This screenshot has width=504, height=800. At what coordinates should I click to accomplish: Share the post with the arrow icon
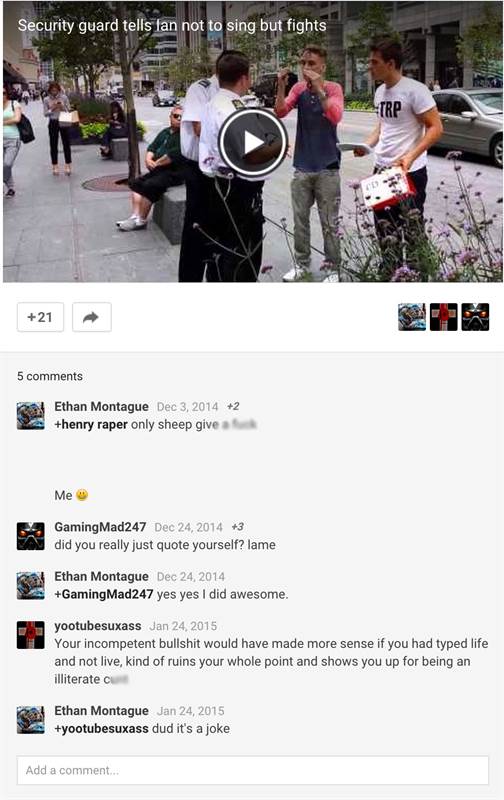pos(92,317)
